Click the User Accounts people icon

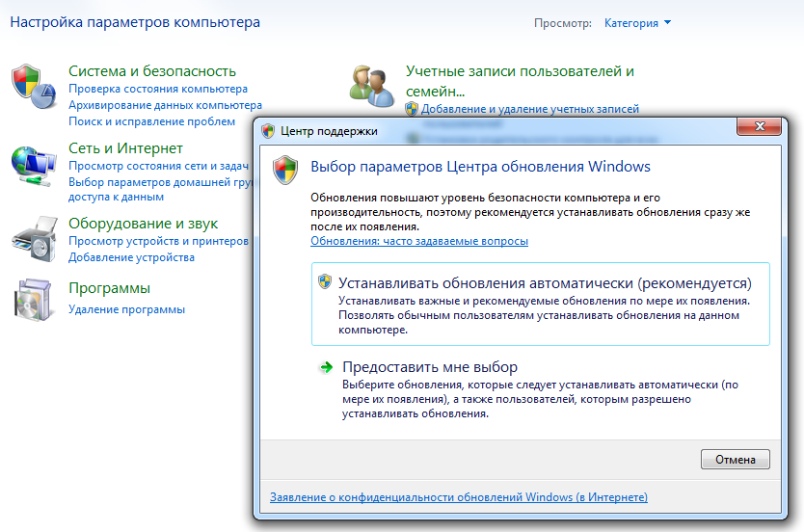point(372,86)
